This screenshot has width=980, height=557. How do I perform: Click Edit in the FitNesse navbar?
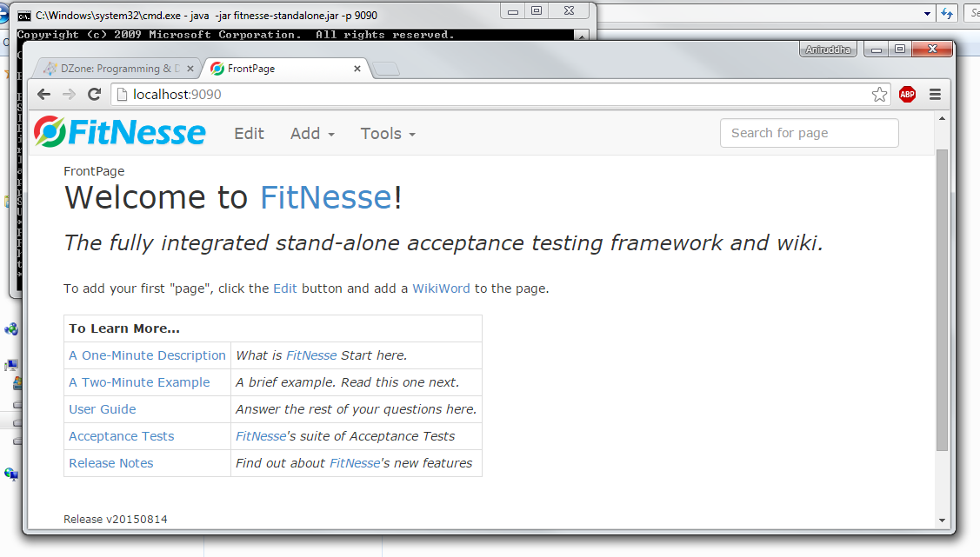(x=249, y=134)
